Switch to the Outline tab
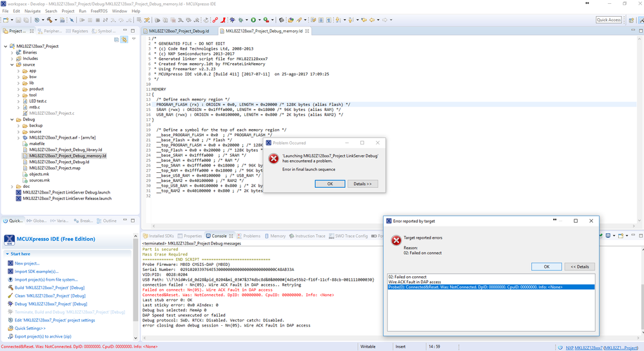Viewport: 644px width, 351px height. click(x=106, y=221)
